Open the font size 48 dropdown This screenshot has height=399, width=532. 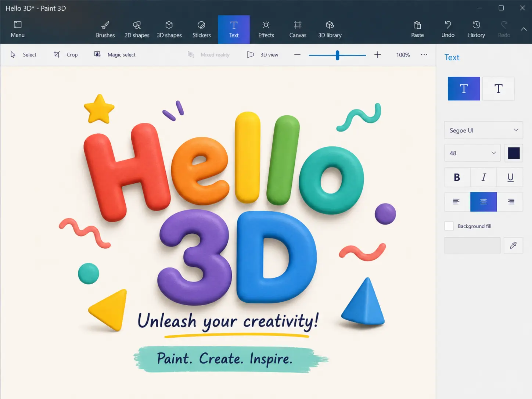point(472,153)
